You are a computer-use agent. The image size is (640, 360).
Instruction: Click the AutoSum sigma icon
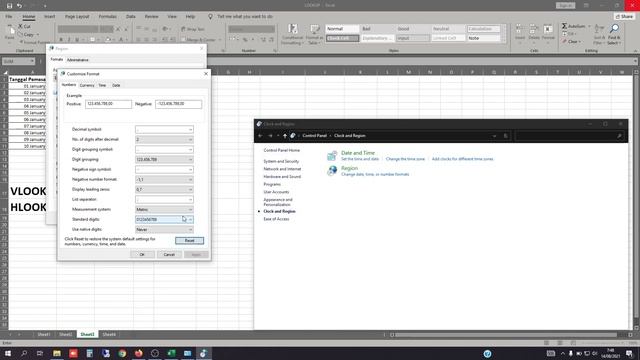coord(564,26)
